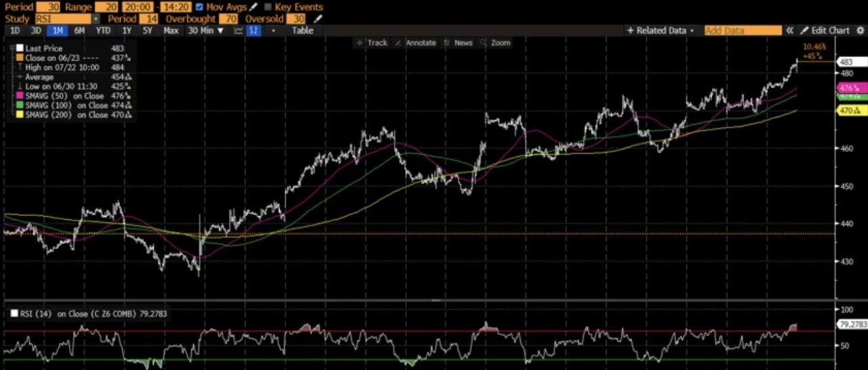Click the SMAVG (50) on Close legend text
Image resolution: width=868 pixels, height=370 pixels.
click(x=64, y=96)
